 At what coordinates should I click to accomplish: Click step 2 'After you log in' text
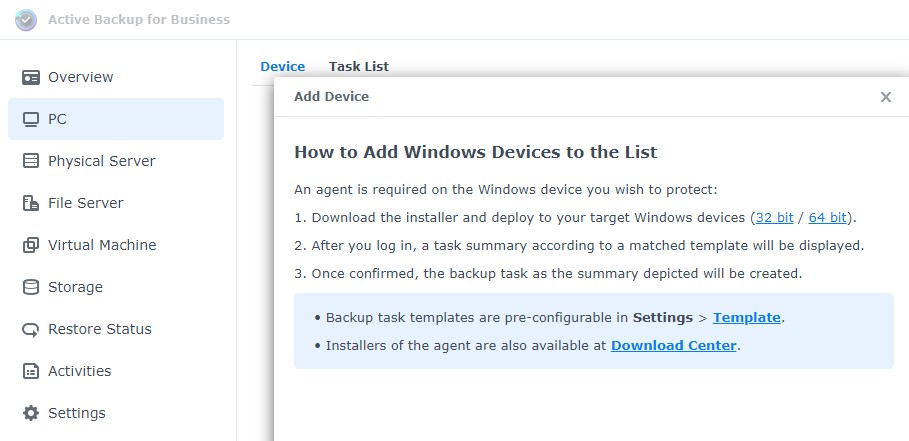(579, 246)
